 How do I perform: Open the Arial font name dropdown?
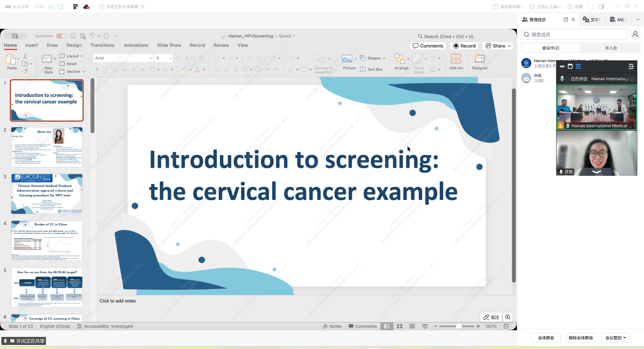click(x=151, y=58)
